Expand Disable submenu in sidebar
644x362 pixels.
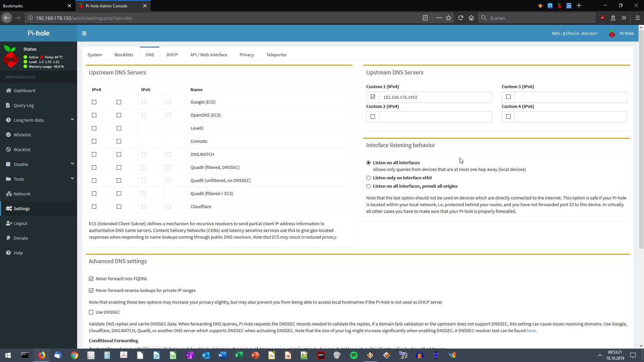(x=39, y=164)
